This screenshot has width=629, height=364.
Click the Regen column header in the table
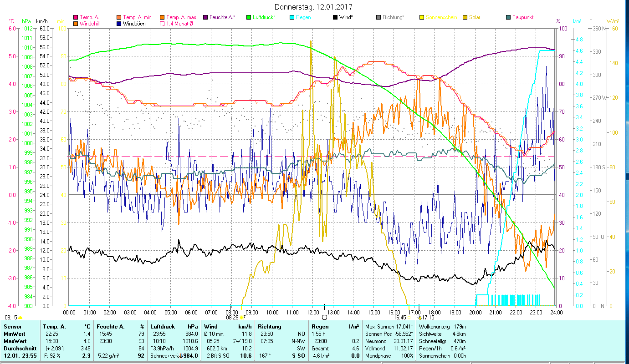tap(320, 327)
